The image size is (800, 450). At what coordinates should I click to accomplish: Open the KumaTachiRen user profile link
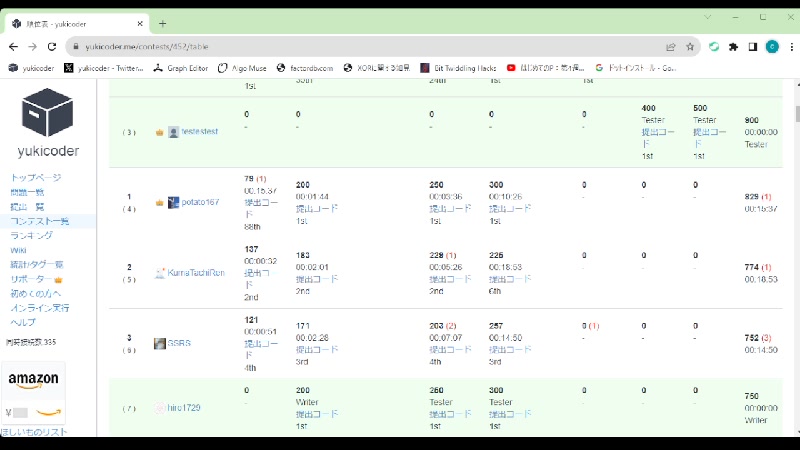click(x=196, y=272)
